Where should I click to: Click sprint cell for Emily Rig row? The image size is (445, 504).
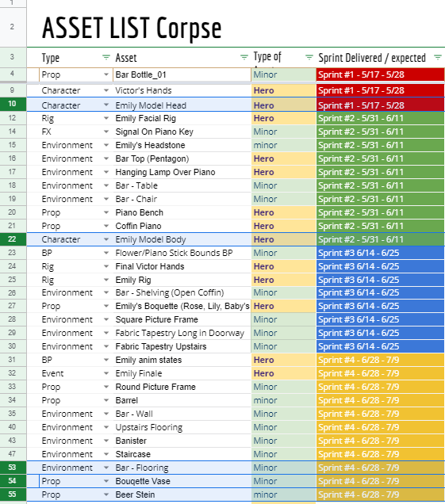(x=381, y=280)
